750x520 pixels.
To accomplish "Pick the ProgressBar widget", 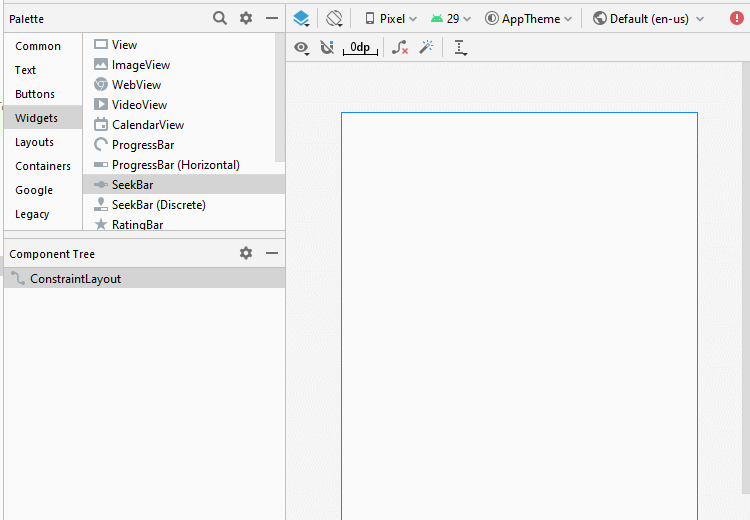I will pos(179,145).
